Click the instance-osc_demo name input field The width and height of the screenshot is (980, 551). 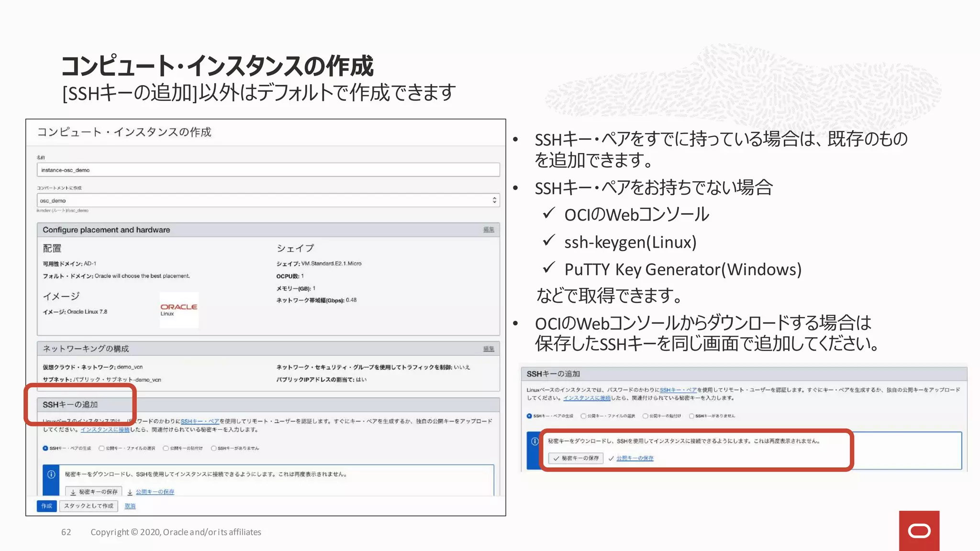coord(268,170)
